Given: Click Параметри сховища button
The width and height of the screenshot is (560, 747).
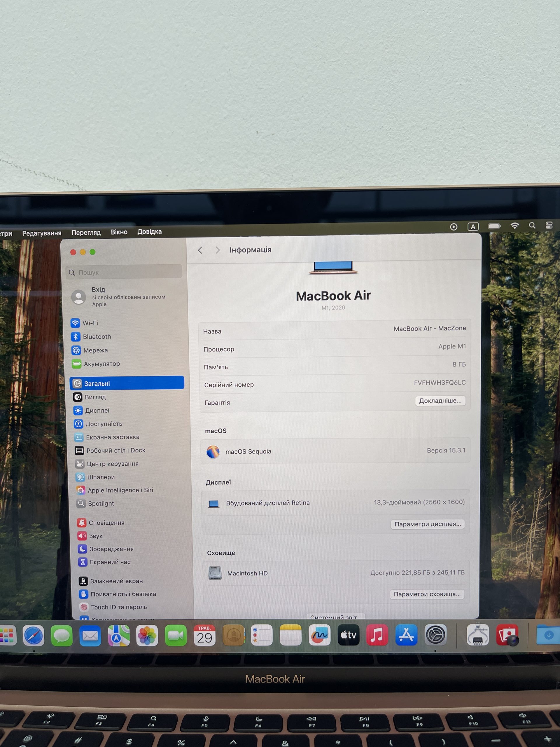Looking at the screenshot, I should coord(427,594).
